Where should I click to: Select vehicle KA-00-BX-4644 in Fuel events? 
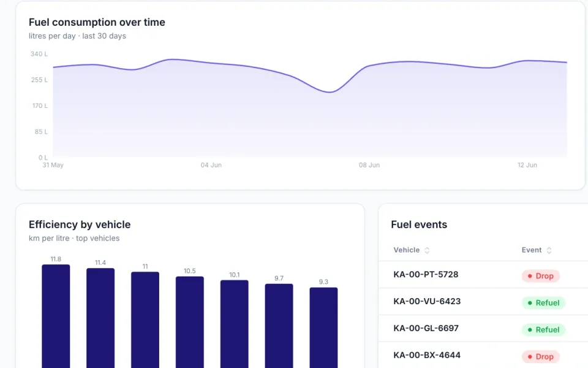(x=427, y=355)
